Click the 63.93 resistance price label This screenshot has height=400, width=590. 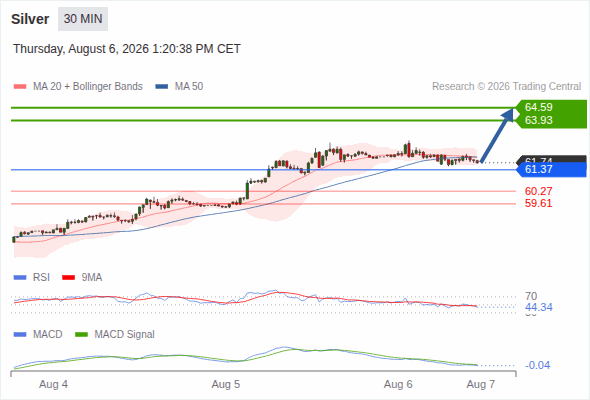tap(538, 120)
